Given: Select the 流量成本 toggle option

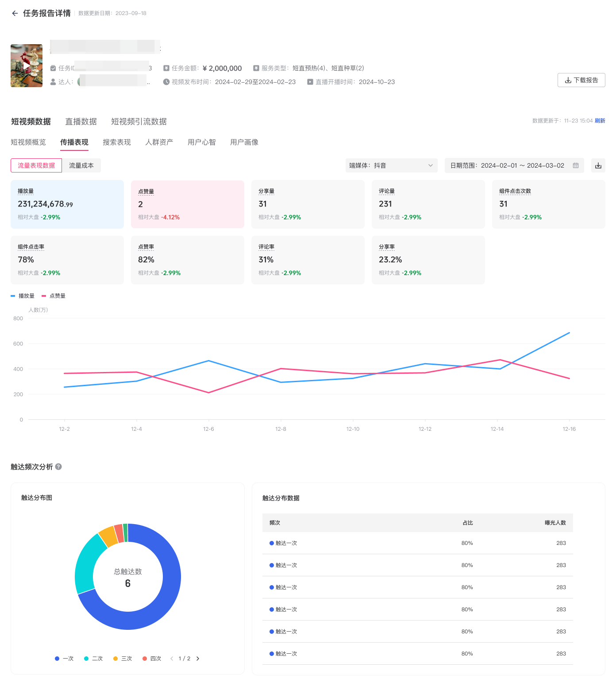Looking at the screenshot, I should point(81,165).
